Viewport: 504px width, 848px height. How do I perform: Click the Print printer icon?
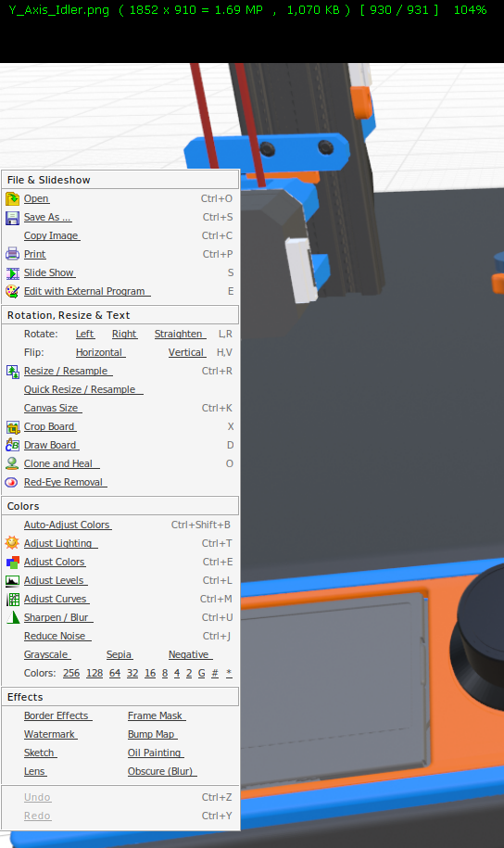pos(12,254)
